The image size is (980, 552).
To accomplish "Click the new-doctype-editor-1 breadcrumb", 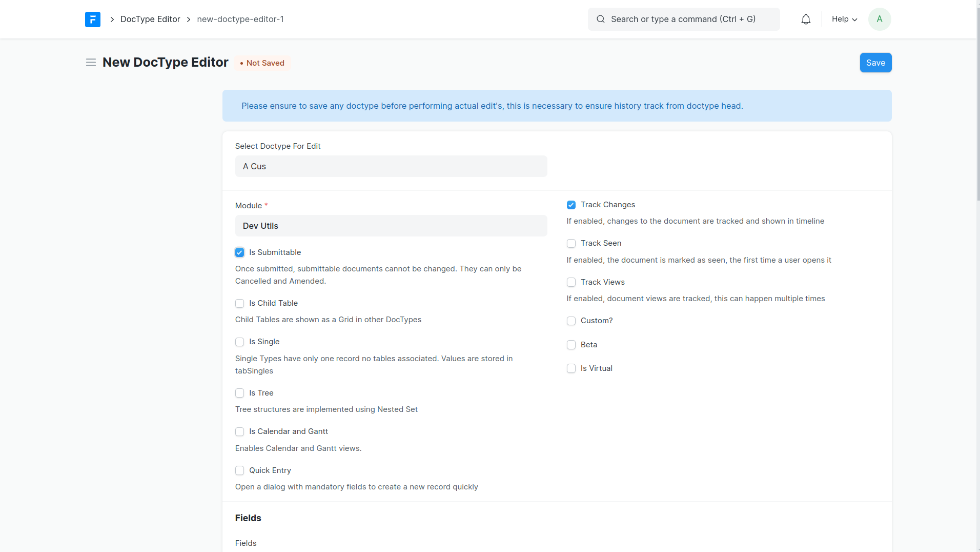I will coord(240,19).
